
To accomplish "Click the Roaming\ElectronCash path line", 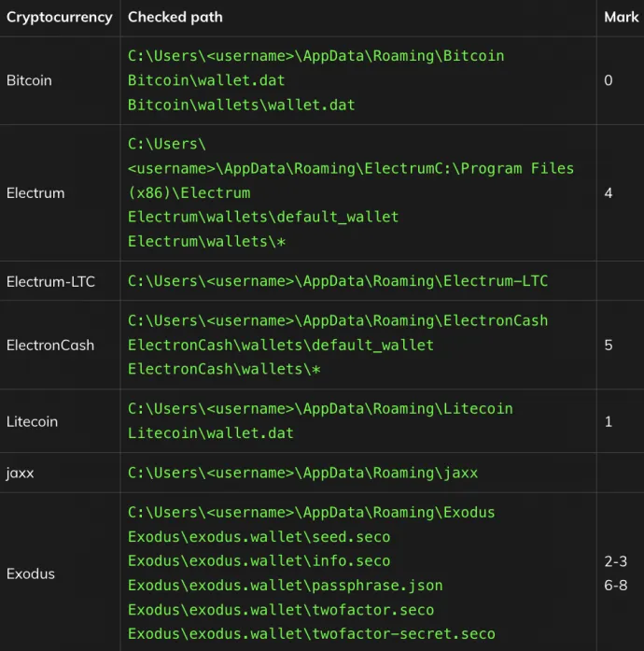I will point(338,321).
